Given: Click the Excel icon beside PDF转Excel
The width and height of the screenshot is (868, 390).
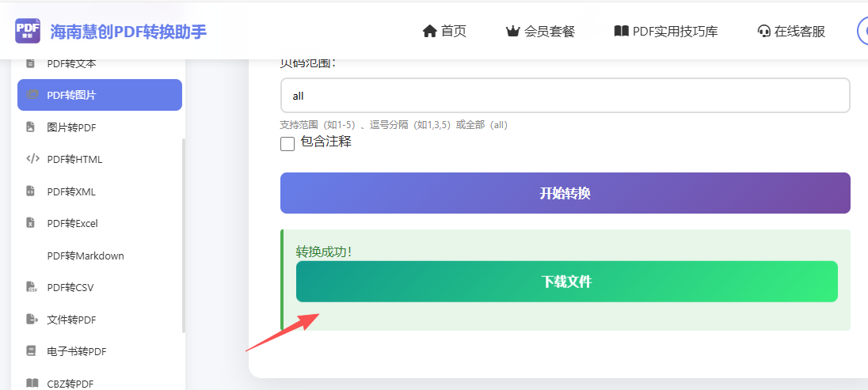Looking at the screenshot, I should 30,224.
